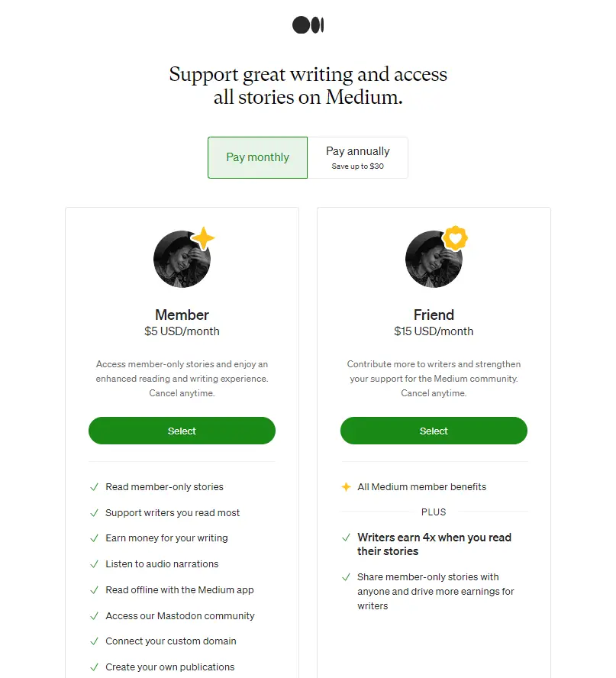
Task: Click Access our Mastodon community benefit text
Action: pos(180,615)
